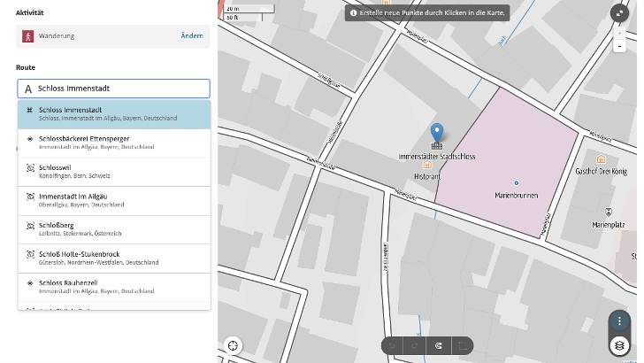Viewport: 644px width, 363px height.
Task: Click the undo arrow in bottom toolbar
Action: tap(394, 345)
